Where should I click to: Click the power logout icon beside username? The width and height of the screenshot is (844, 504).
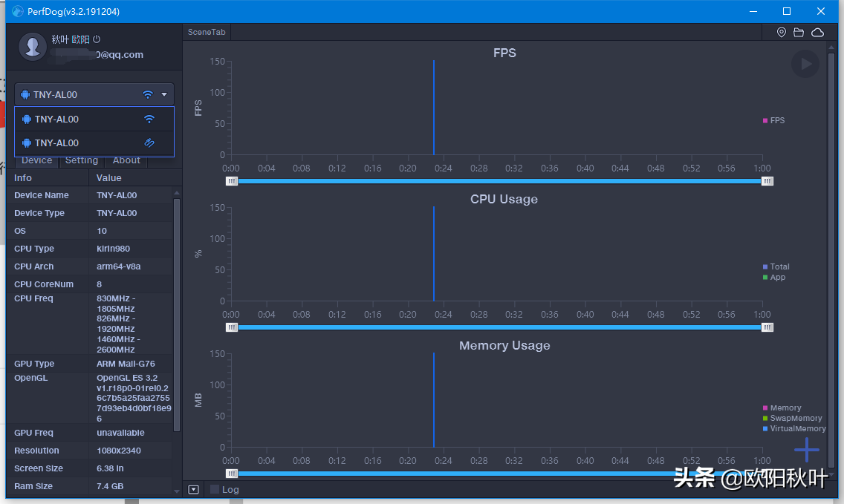(x=97, y=39)
